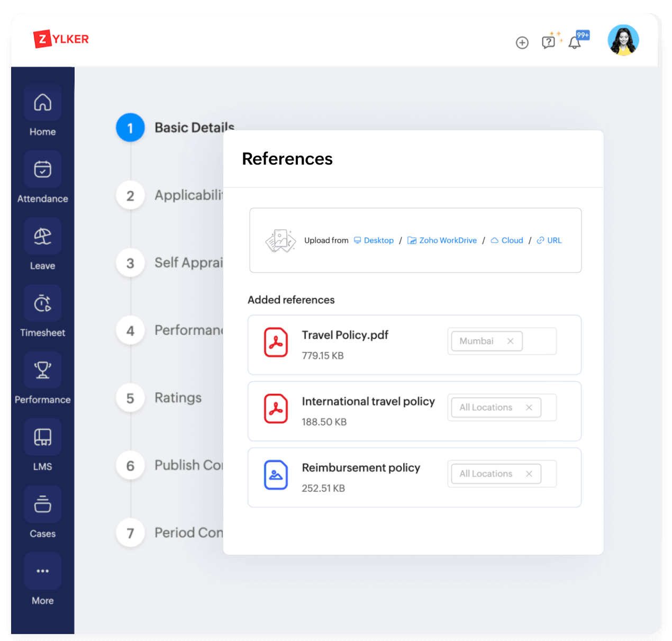Open the Leave umbrella icon
Image resolution: width=672 pixels, height=641 pixels.
tap(42, 236)
